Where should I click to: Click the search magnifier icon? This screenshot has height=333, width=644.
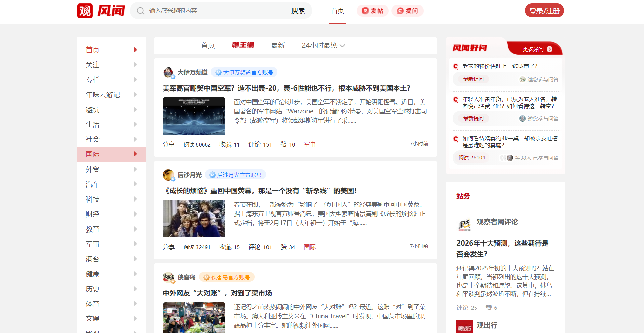(140, 11)
